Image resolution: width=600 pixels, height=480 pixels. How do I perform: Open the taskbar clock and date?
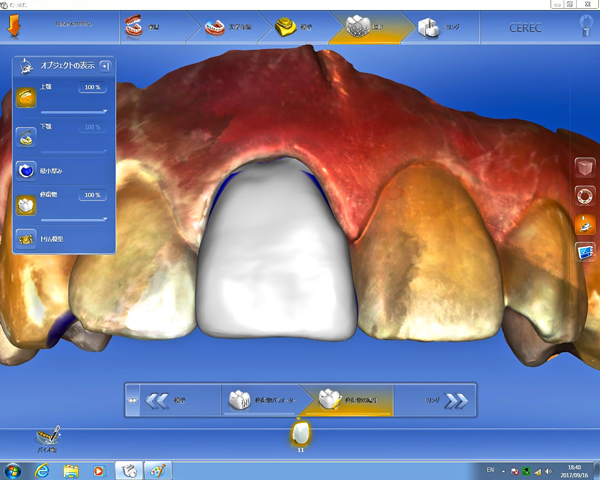point(574,471)
